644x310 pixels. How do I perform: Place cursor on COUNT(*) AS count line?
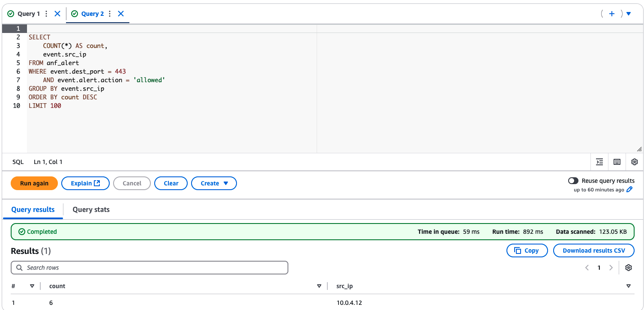click(75, 46)
